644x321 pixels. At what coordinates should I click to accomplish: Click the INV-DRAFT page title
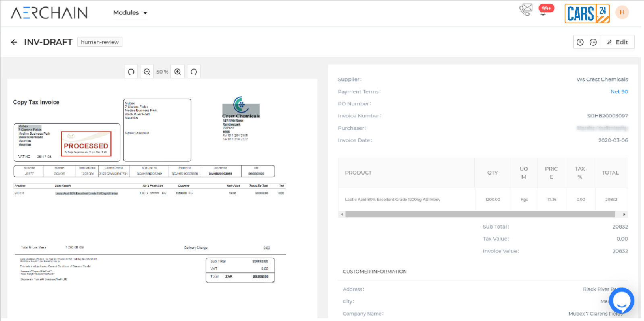pyautogui.click(x=48, y=42)
